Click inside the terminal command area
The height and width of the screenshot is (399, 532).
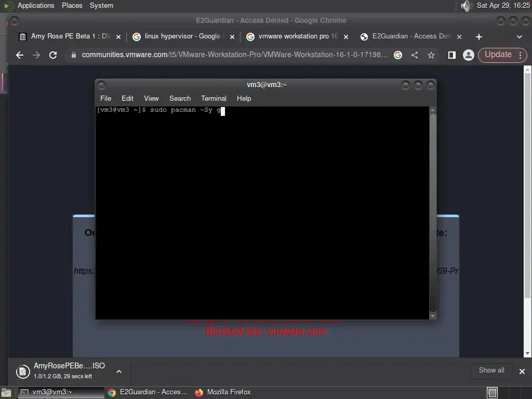262,213
